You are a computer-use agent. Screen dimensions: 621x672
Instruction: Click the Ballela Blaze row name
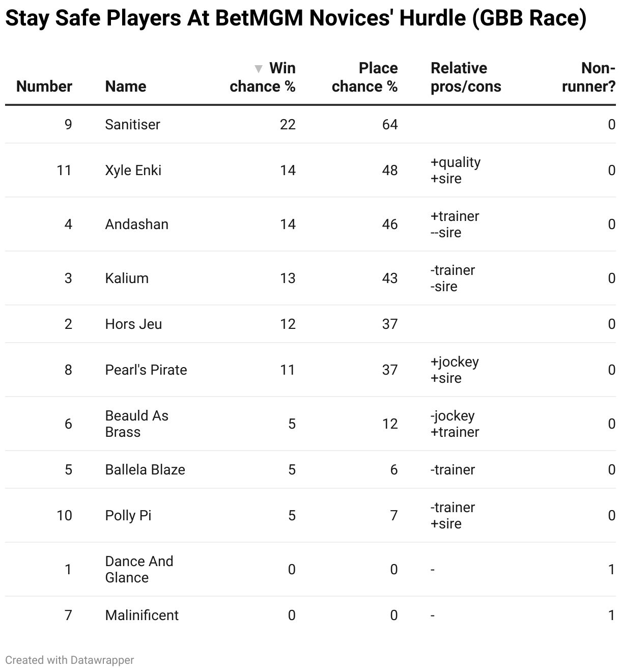pyautogui.click(x=145, y=470)
